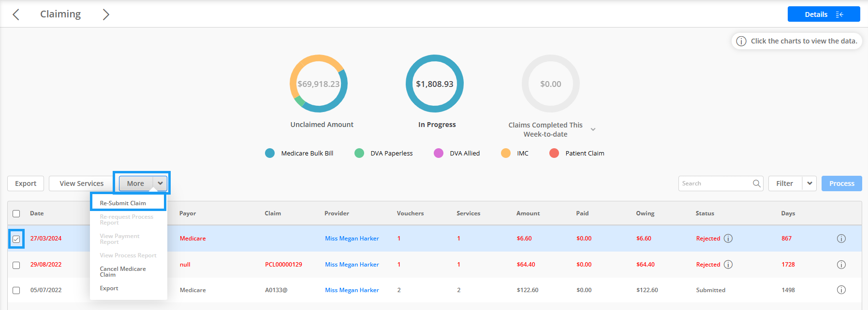868x310 pixels.
Task: Expand Claims Completed This Week-to-date chevron
Action: point(593,129)
